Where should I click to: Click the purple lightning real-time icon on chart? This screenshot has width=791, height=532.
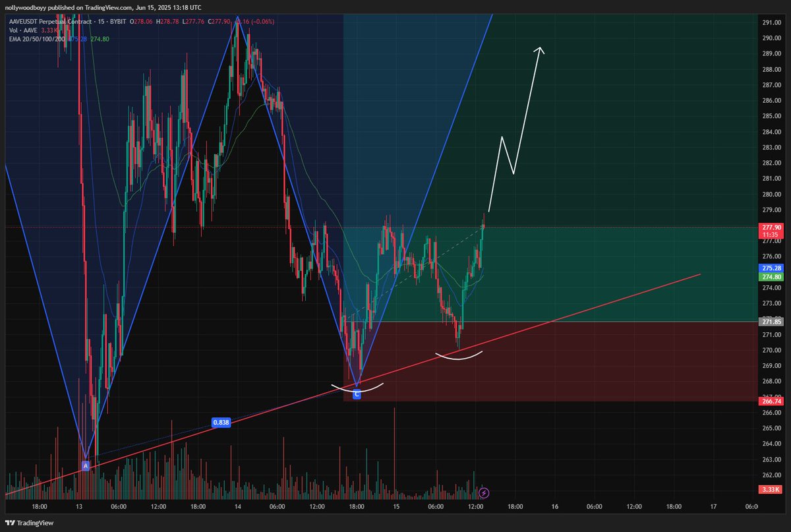484,492
